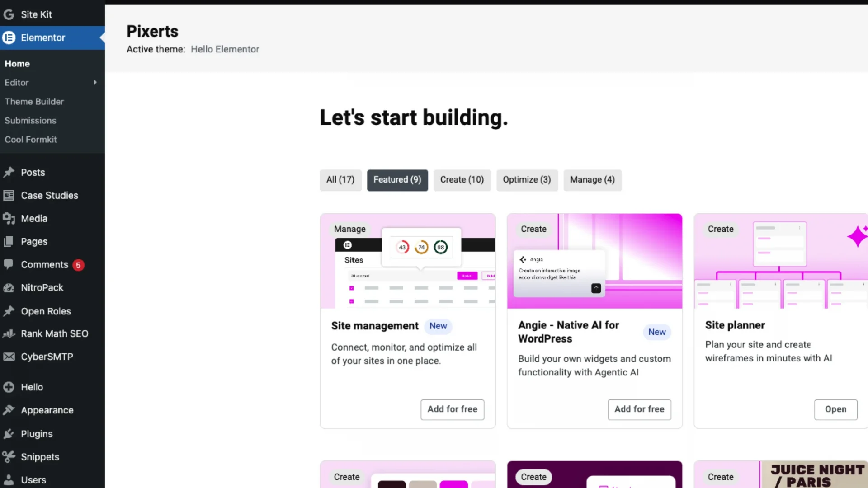This screenshot has width=868, height=488.
Task: Click the Plugins plug icon
Action: [9, 434]
